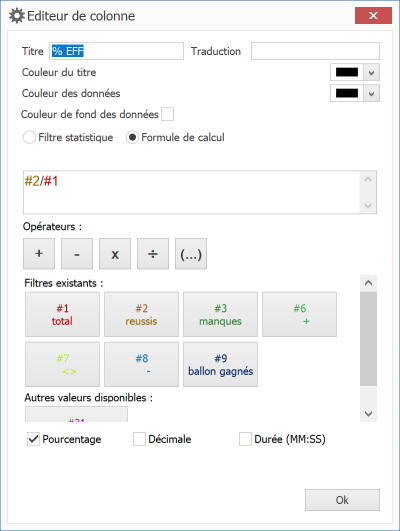Select the Filtre statistique radio button
400x531 pixels.
tap(29, 137)
